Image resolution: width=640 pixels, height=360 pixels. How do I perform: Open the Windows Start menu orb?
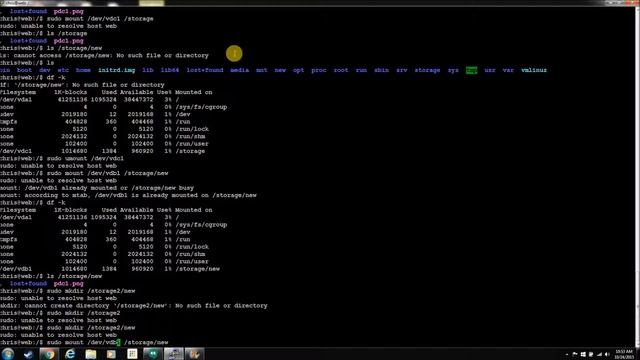tap(8, 354)
